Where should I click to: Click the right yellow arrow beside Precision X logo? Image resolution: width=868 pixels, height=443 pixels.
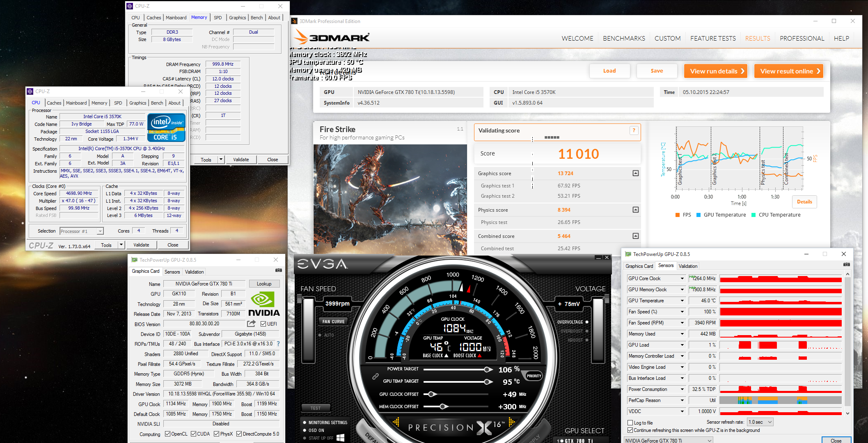511,422
